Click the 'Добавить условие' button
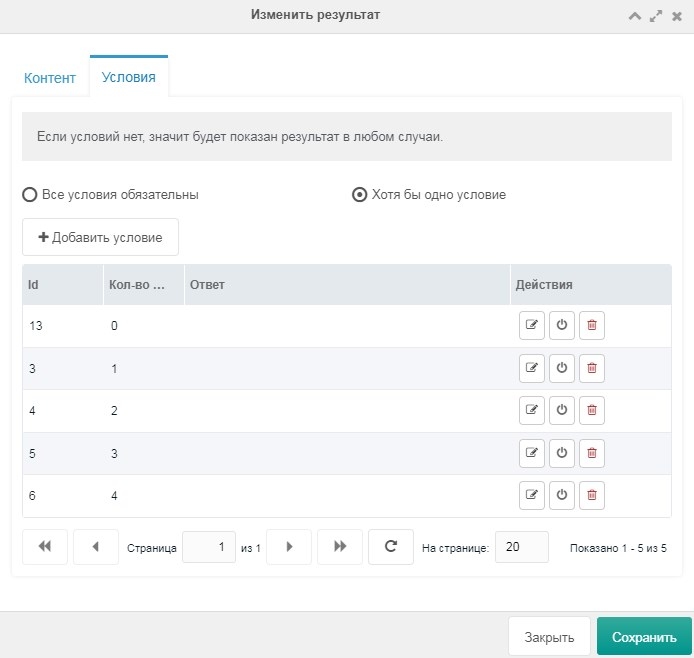This screenshot has width=694, height=658. tap(100, 237)
